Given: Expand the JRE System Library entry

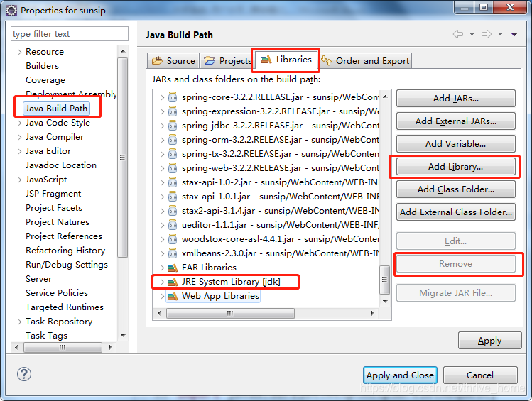Looking at the screenshot, I should pyautogui.click(x=162, y=282).
